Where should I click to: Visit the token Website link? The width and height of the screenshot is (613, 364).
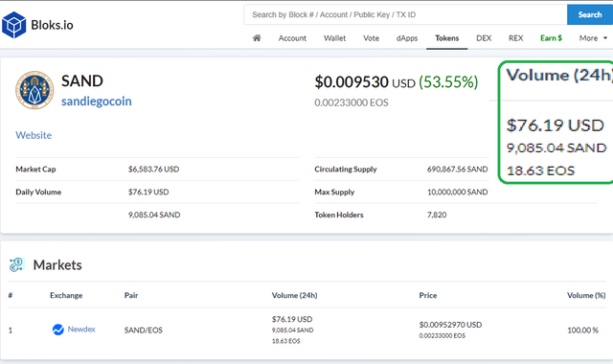pos(34,135)
